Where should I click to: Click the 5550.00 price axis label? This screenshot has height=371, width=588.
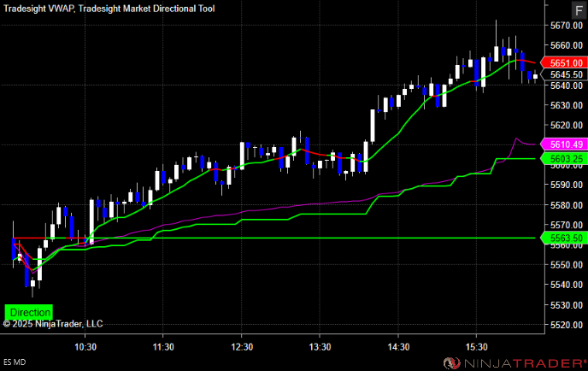point(567,265)
